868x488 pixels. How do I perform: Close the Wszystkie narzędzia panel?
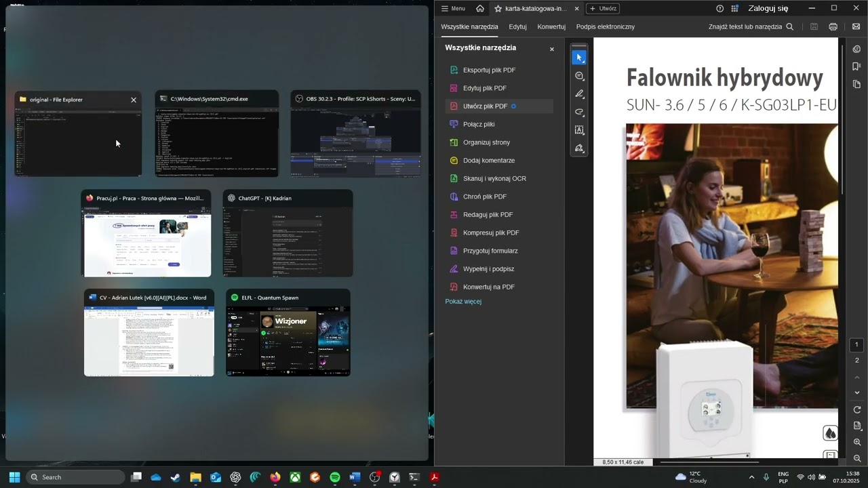pos(552,49)
